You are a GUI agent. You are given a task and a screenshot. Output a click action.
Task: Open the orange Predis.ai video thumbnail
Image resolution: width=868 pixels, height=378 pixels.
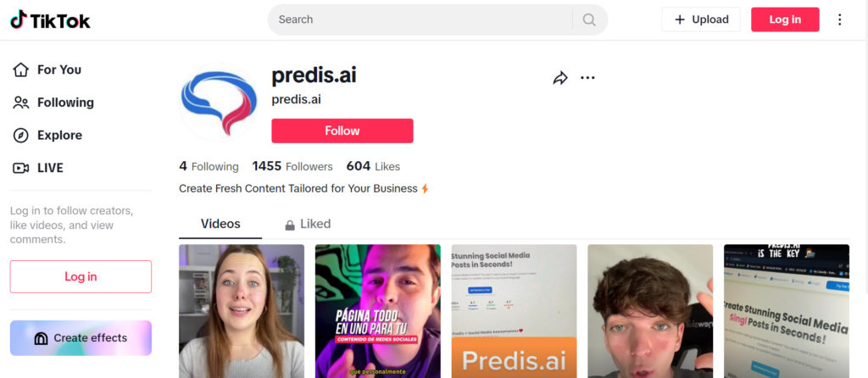(x=514, y=311)
